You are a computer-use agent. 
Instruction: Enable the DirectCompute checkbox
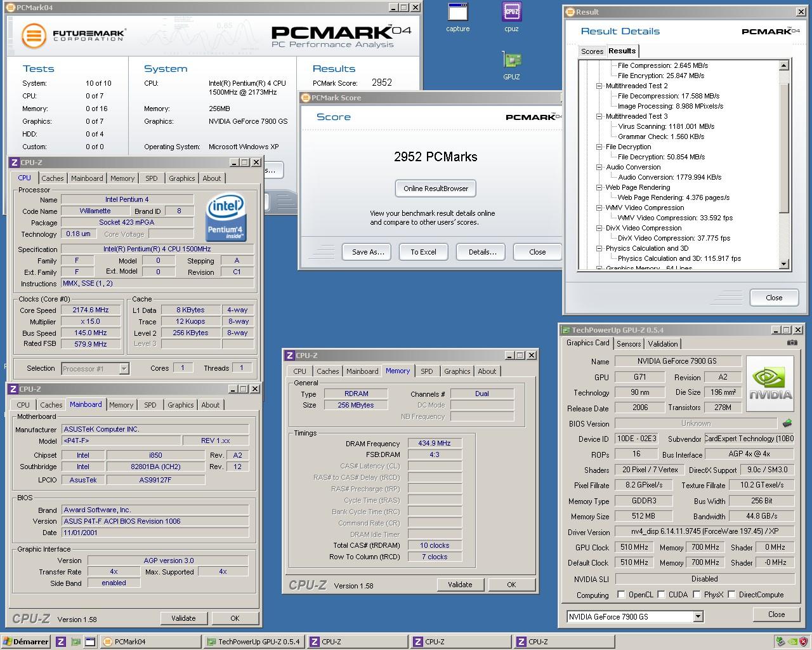[731, 595]
